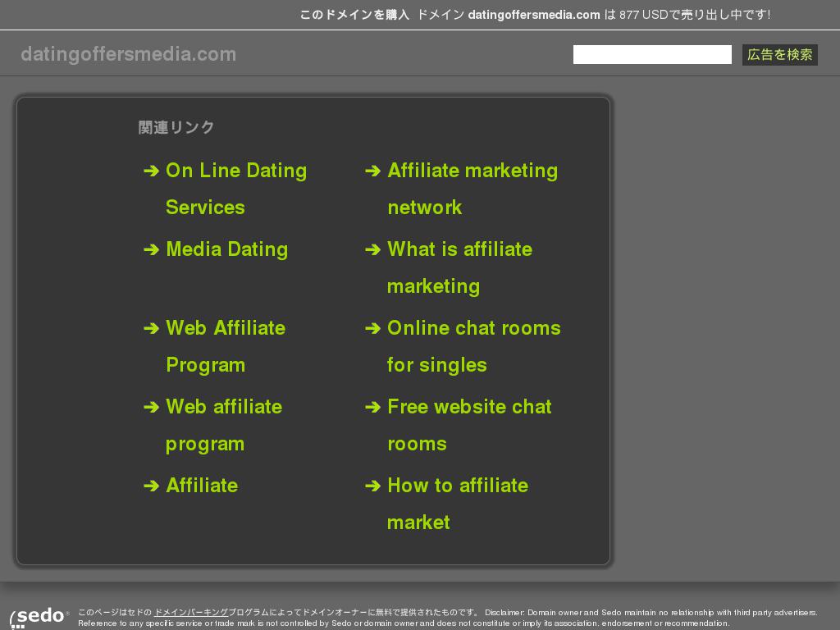Screen dimensions: 840x630
Task: Visit the single-word Affiliate link
Action: [x=202, y=486]
